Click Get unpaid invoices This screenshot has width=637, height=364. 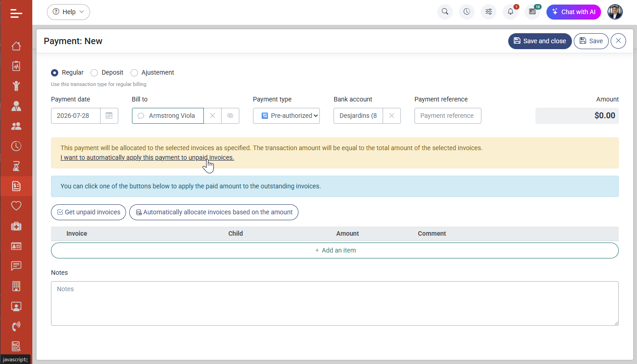88,212
